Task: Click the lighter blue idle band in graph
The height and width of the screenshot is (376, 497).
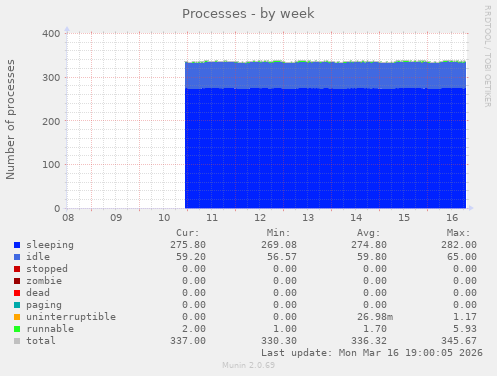Action: point(326,75)
